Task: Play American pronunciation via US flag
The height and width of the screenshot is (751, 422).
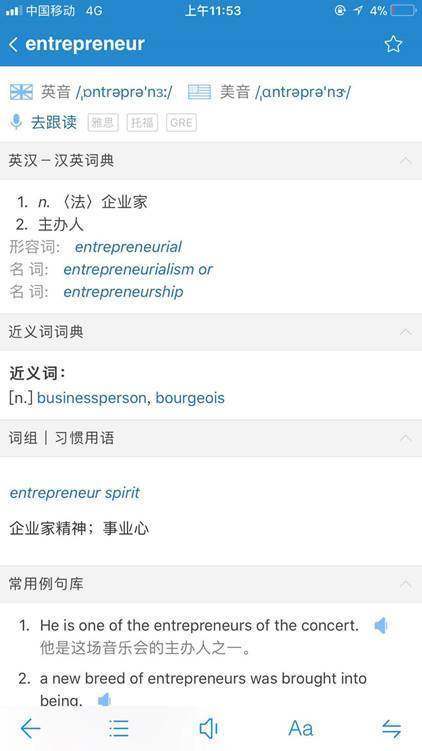Action: [199, 91]
